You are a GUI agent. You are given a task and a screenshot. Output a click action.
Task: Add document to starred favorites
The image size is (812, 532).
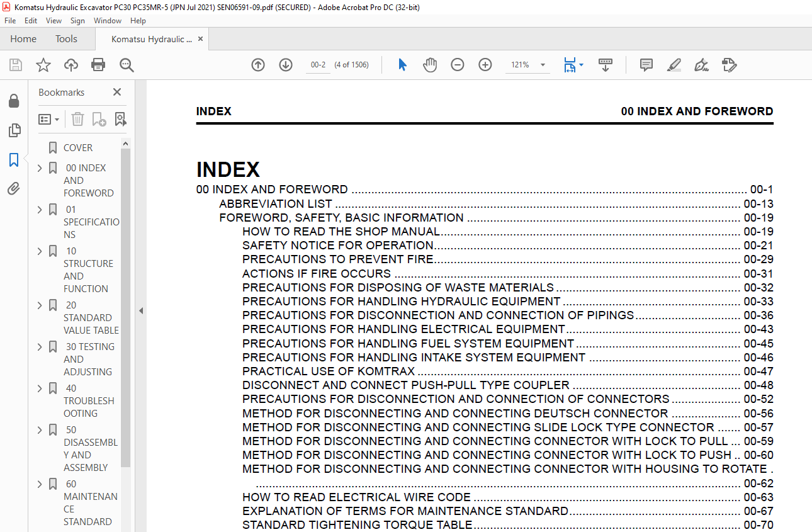pos(43,65)
